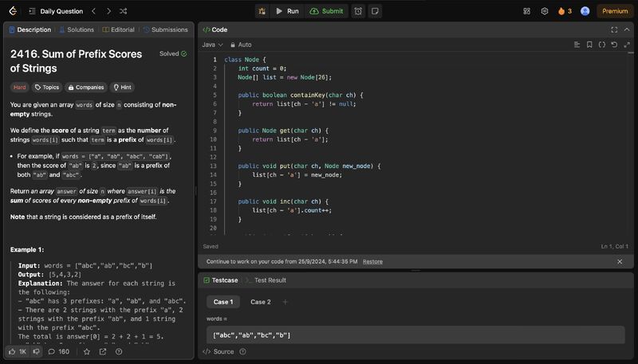Start the timer alarm icon

tap(358, 11)
